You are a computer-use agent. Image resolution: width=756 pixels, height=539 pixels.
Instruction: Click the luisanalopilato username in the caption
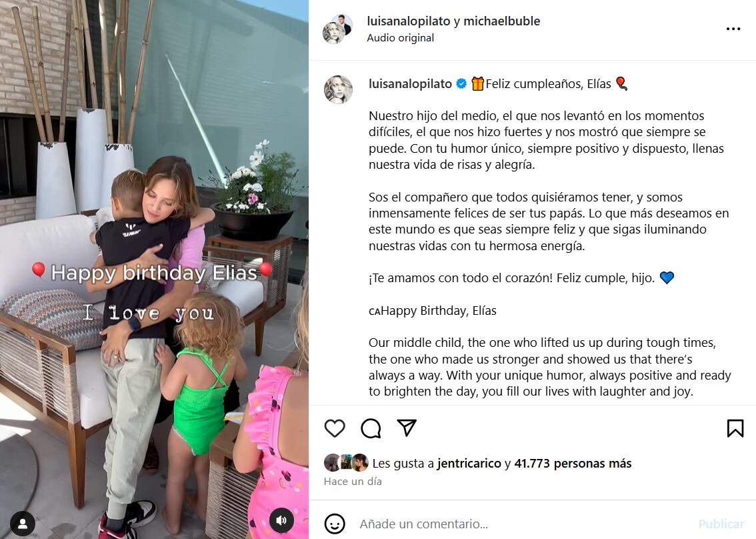(410, 84)
